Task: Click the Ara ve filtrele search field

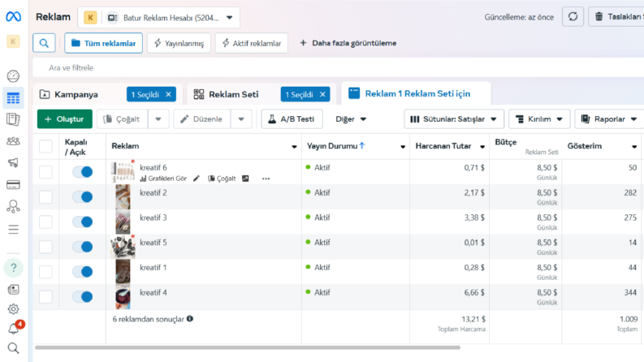Action: pos(337,67)
